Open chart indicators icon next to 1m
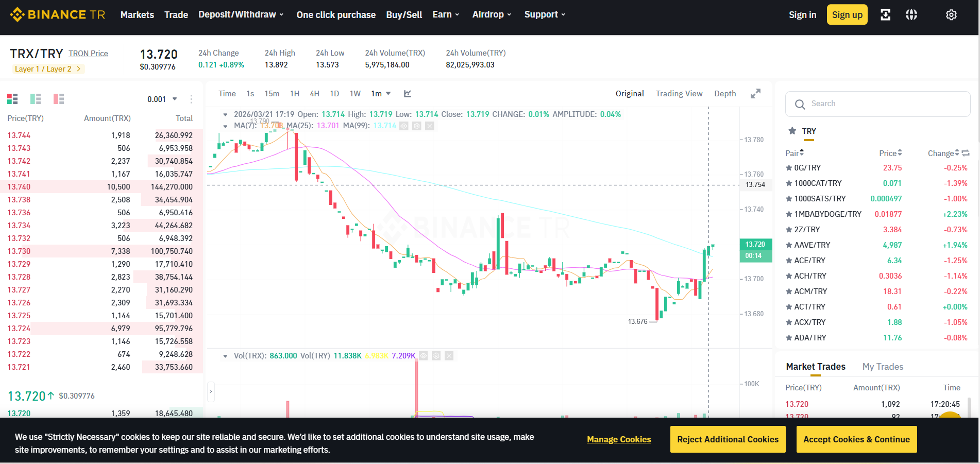 [408, 94]
